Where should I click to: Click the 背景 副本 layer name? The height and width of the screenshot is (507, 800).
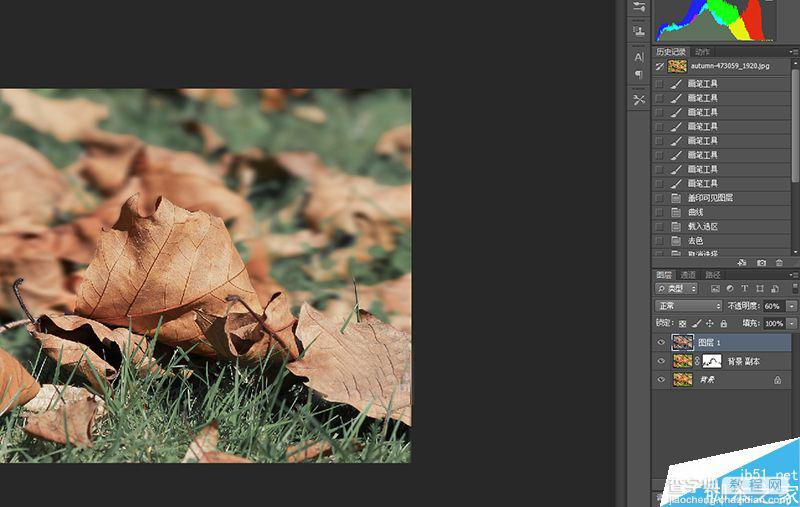[743, 362]
